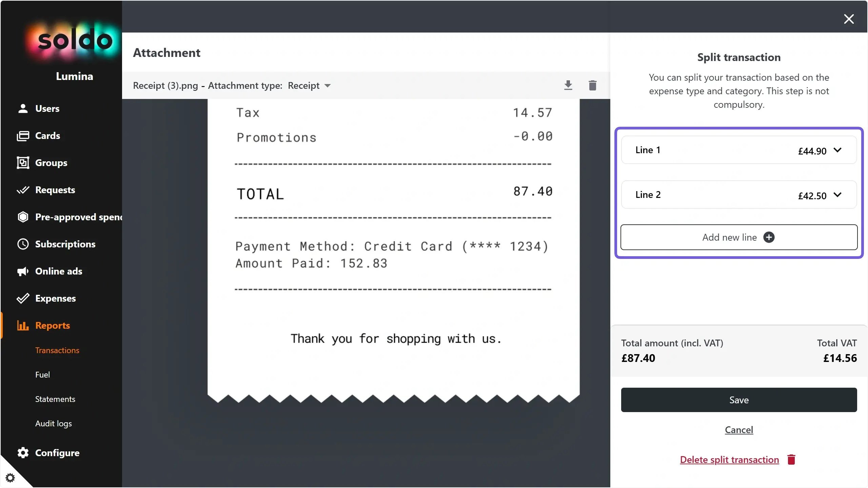This screenshot has height=488, width=868.
Task: Go to Transactions under Reports
Action: pyautogui.click(x=57, y=350)
